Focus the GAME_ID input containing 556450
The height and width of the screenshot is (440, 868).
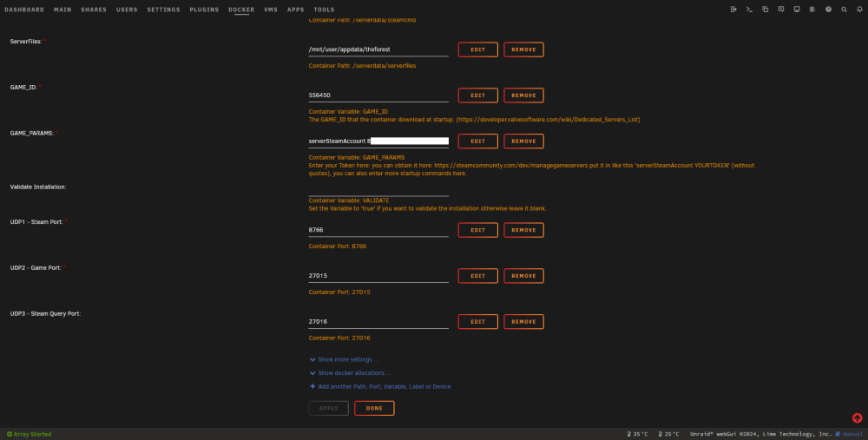click(x=378, y=95)
